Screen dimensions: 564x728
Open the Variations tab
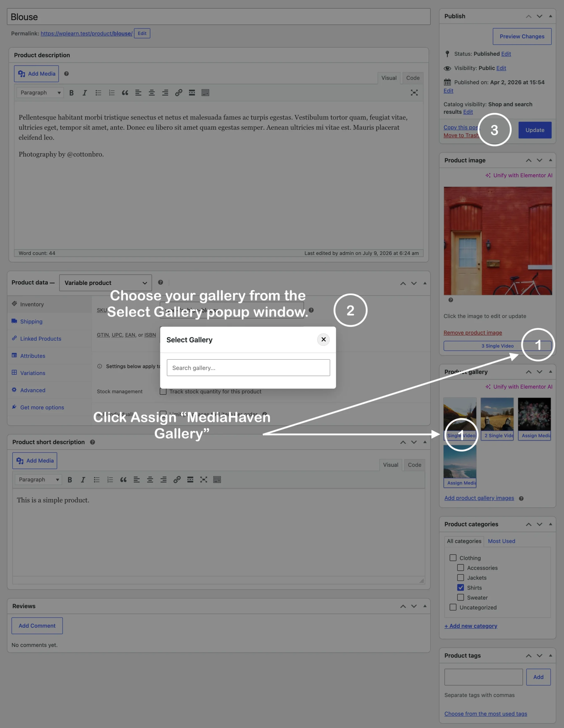coord(33,373)
